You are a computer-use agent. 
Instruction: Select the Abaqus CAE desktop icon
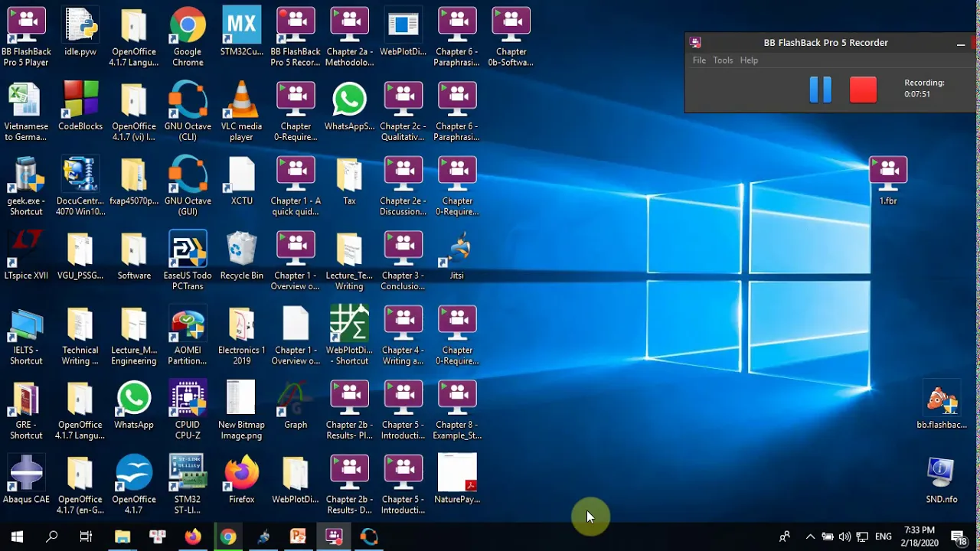click(x=26, y=480)
